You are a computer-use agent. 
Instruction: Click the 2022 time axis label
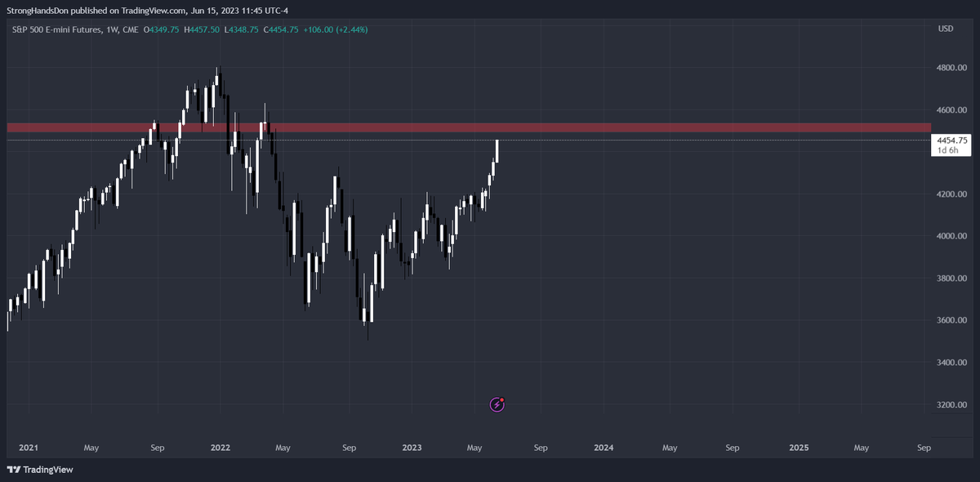coord(220,448)
